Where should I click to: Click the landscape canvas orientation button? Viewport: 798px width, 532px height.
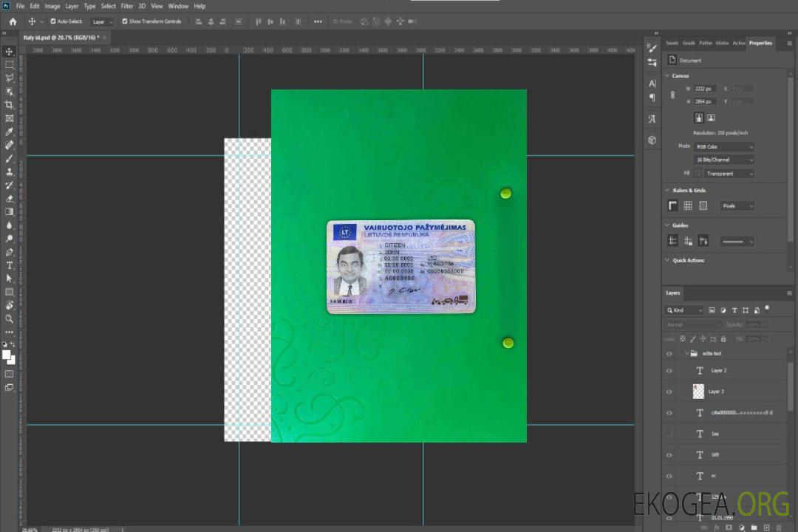pos(711,117)
